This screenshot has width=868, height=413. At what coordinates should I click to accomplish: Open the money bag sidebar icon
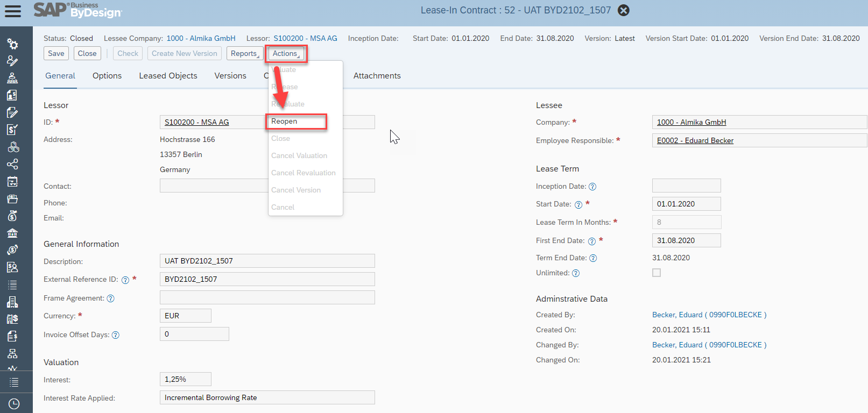(12, 216)
